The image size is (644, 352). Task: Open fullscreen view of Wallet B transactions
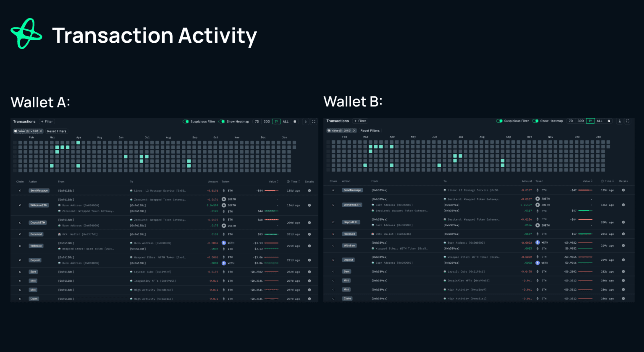click(628, 121)
